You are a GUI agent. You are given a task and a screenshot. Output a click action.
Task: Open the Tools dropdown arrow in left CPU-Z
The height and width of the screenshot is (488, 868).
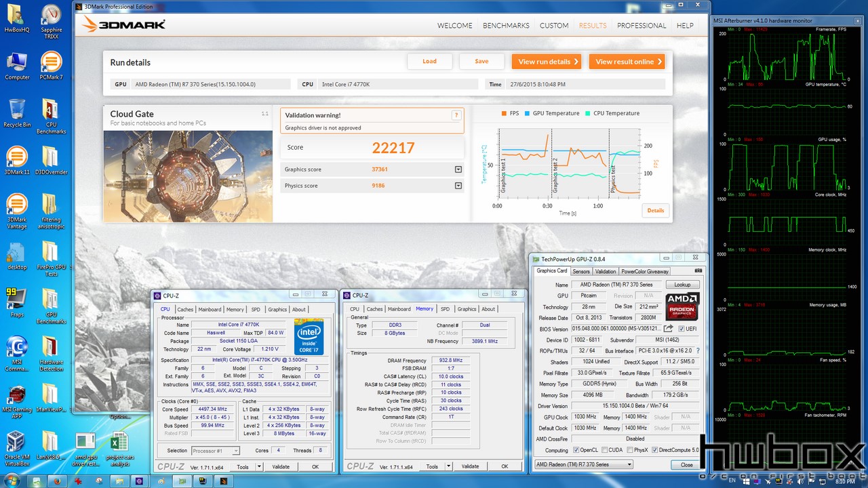click(258, 466)
